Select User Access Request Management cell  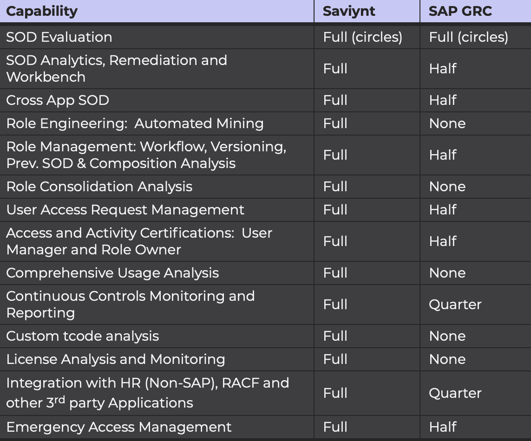[x=157, y=210]
